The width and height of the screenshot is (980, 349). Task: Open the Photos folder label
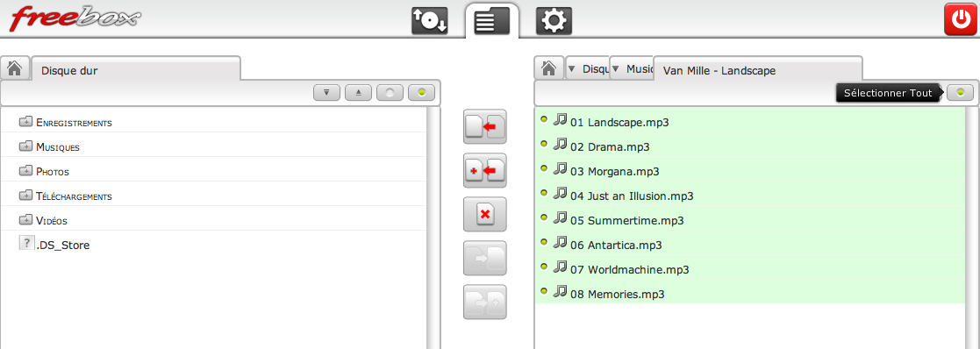pyautogui.click(x=53, y=173)
